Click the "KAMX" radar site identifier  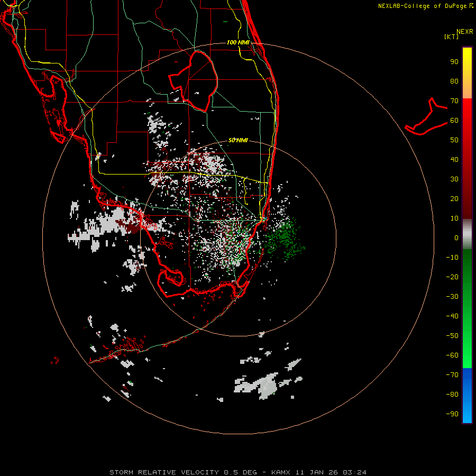click(280, 472)
